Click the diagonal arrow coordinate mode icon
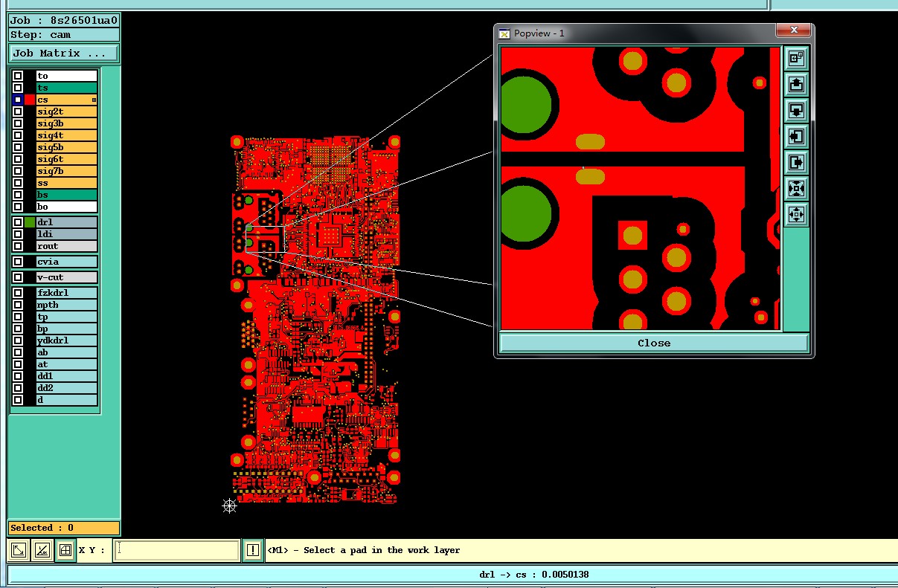 tap(19, 550)
